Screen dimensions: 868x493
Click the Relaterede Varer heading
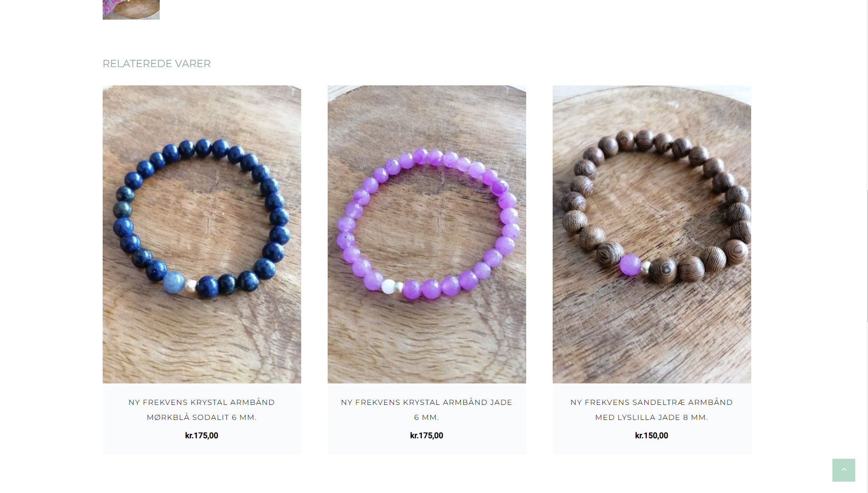[157, 63]
